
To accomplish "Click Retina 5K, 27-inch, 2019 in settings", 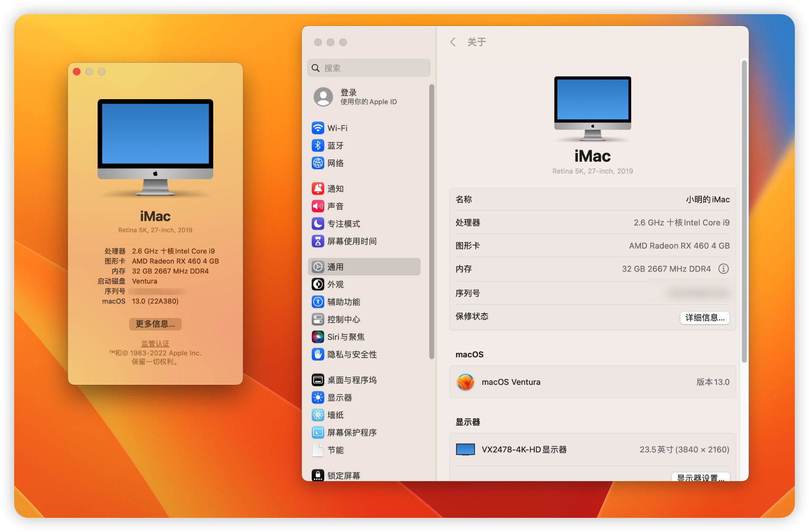I will (x=593, y=171).
